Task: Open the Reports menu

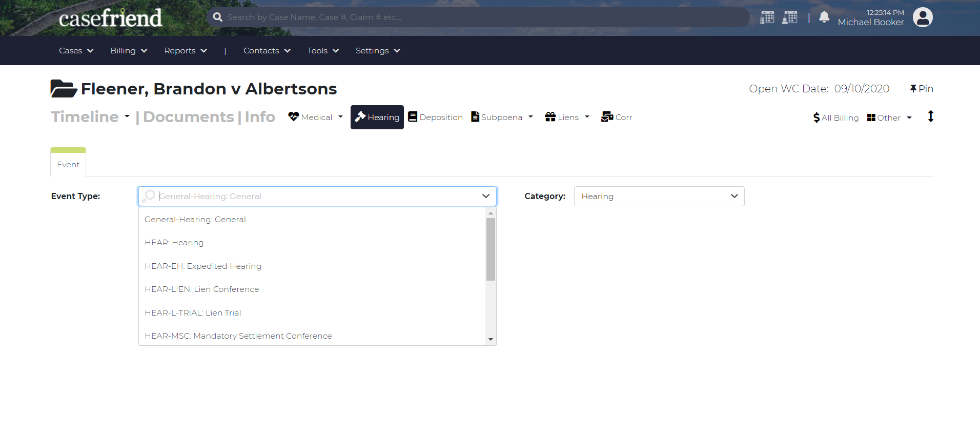Action: pos(186,50)
